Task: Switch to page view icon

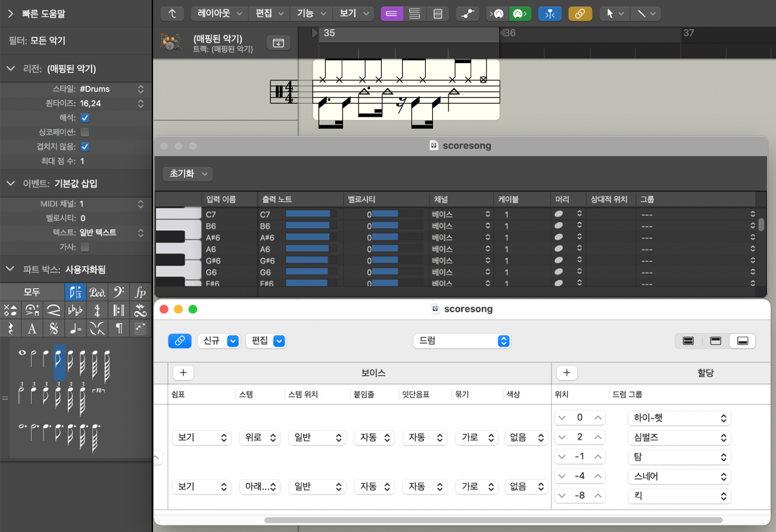Action: pyautogui.click(x=438, y=13)
